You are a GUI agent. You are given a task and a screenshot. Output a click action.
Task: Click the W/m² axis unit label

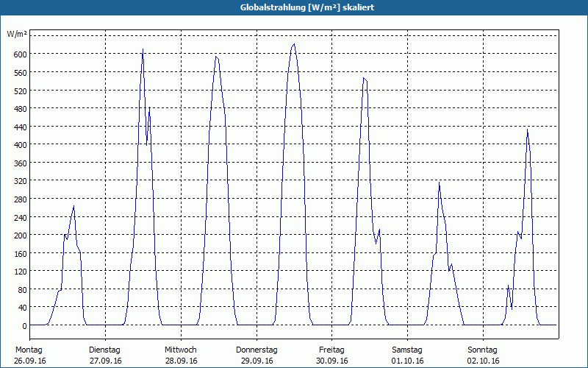(17, 35)
